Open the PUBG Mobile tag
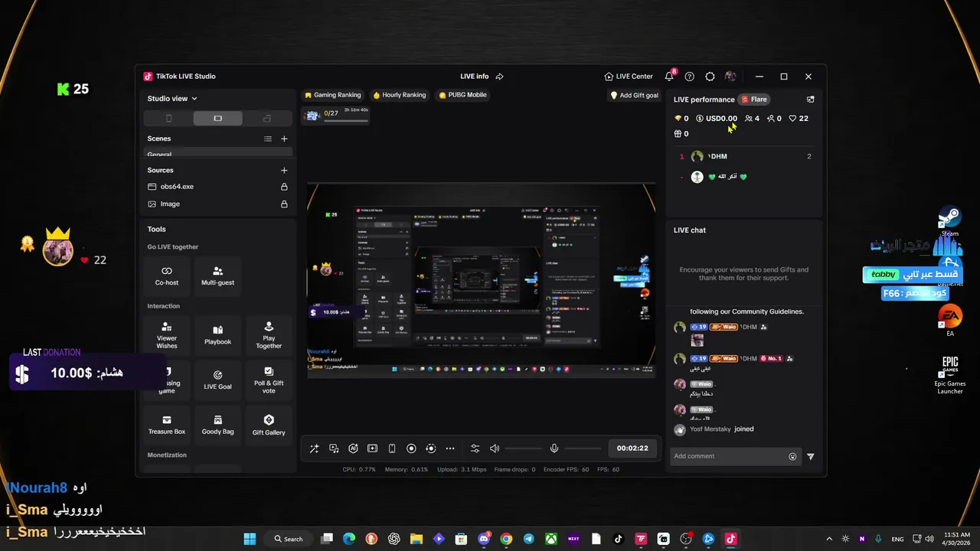 [462, 95]
